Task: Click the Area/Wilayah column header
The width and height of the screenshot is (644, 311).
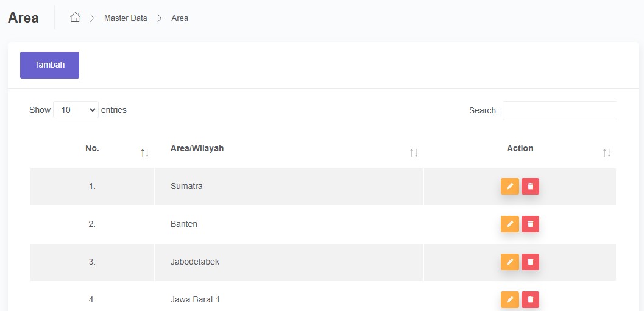Action: click(197, 148)
